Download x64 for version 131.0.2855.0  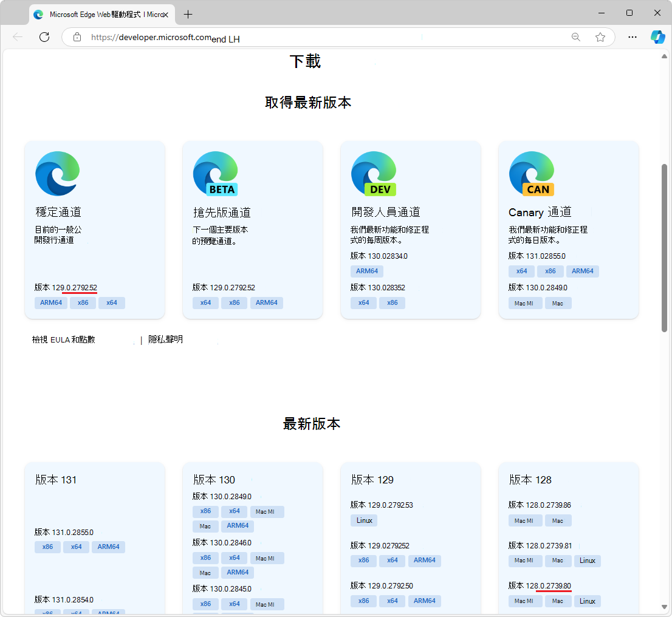click(77, 547)
